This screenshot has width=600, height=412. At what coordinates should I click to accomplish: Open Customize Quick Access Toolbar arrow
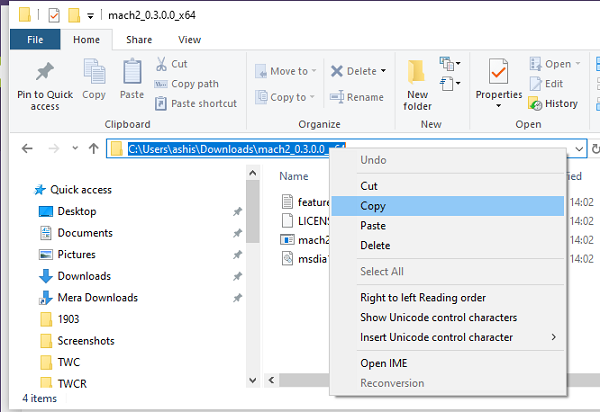click(x=90, y=16)
